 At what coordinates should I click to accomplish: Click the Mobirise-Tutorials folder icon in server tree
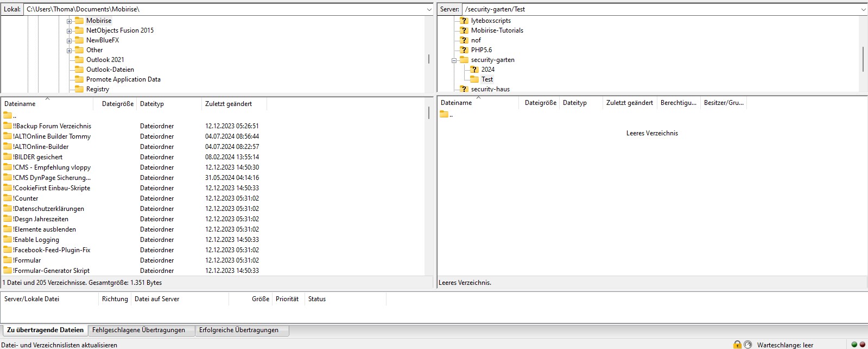click(464, 30)
